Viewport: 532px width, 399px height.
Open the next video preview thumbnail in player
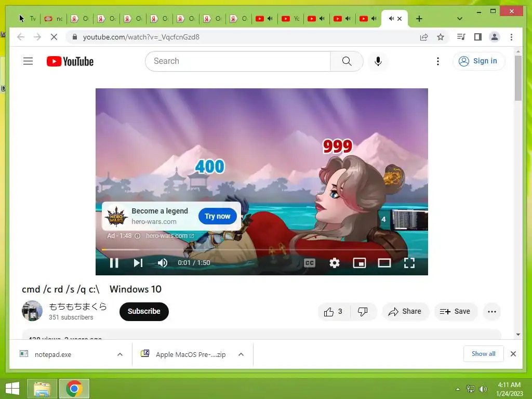(410, 220)
